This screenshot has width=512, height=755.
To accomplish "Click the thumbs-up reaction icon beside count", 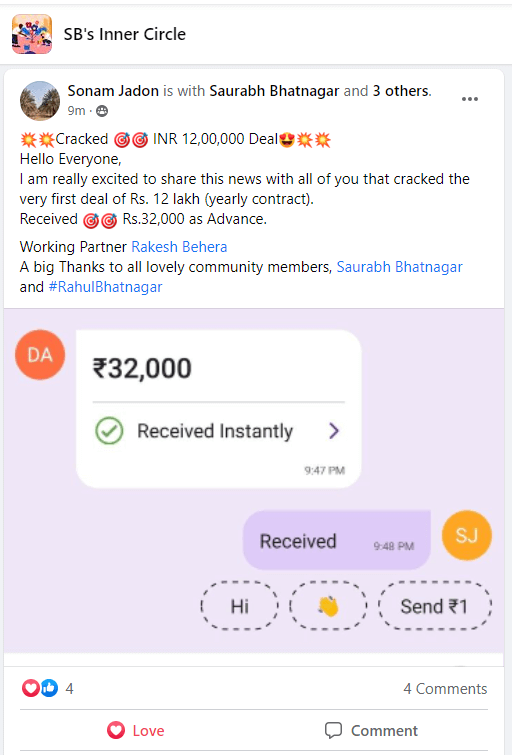I will (x=49, y=688).
